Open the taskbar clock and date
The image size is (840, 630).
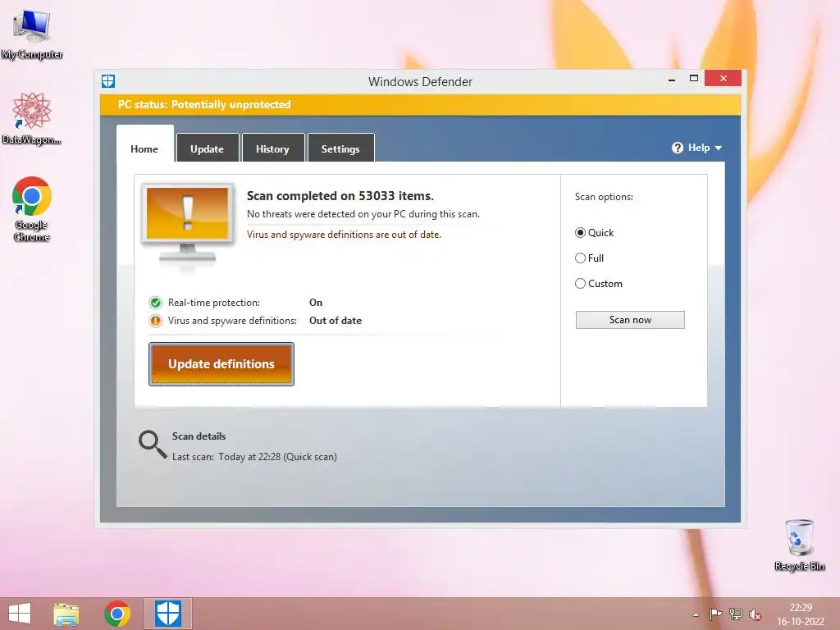[x=801, y=614]
